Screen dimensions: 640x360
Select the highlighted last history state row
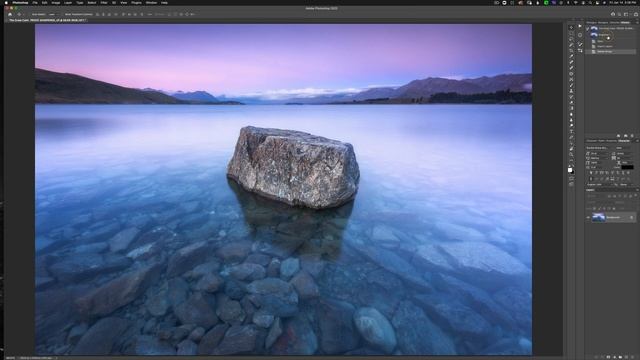(611, 52)
